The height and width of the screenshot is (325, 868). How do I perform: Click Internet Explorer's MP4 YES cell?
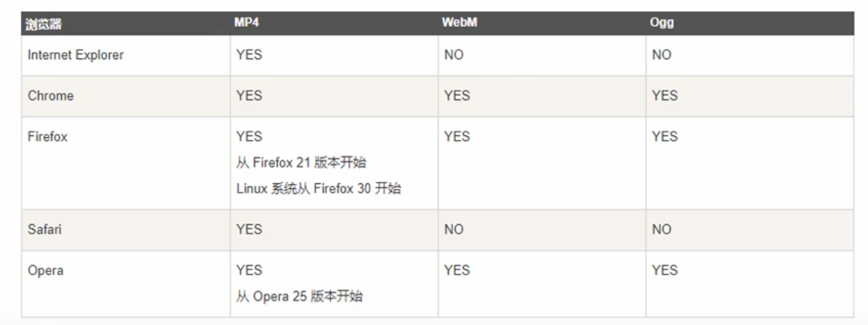249,55
